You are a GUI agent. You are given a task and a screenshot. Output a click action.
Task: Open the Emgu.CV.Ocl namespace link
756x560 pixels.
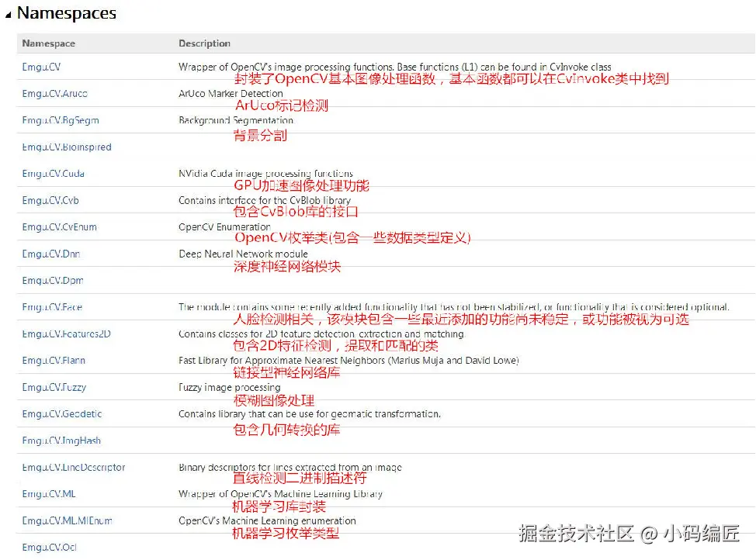[49, 548]
